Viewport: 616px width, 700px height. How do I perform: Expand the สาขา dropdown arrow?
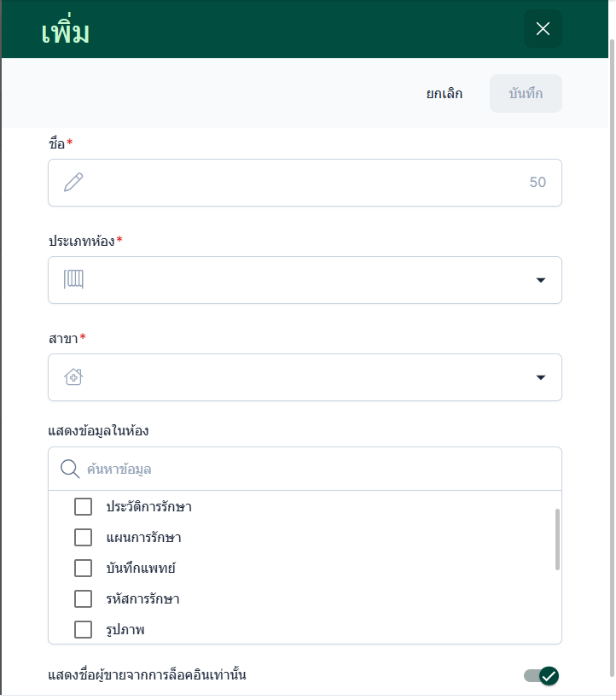point(540,377)
